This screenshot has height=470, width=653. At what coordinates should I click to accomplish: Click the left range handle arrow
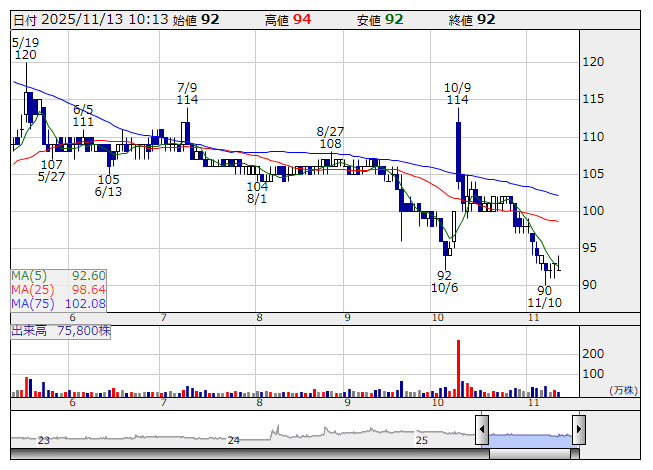(482, 429)
